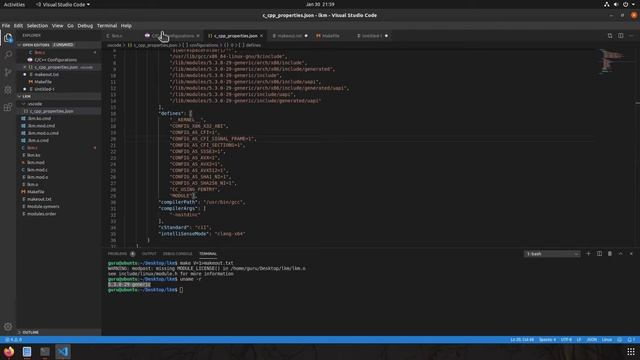The image size is (640, 360).
Task: Maximize the terminal panel with up chevron
Action: pyautogui.click(x=620, y=253)
